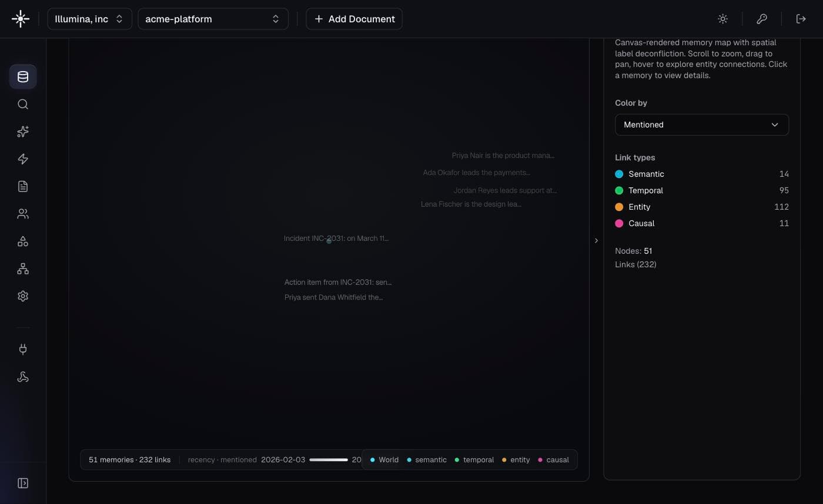This screenshot has width=823, height=504.
Task: Click the Add Document button
Action: (354, 19)
